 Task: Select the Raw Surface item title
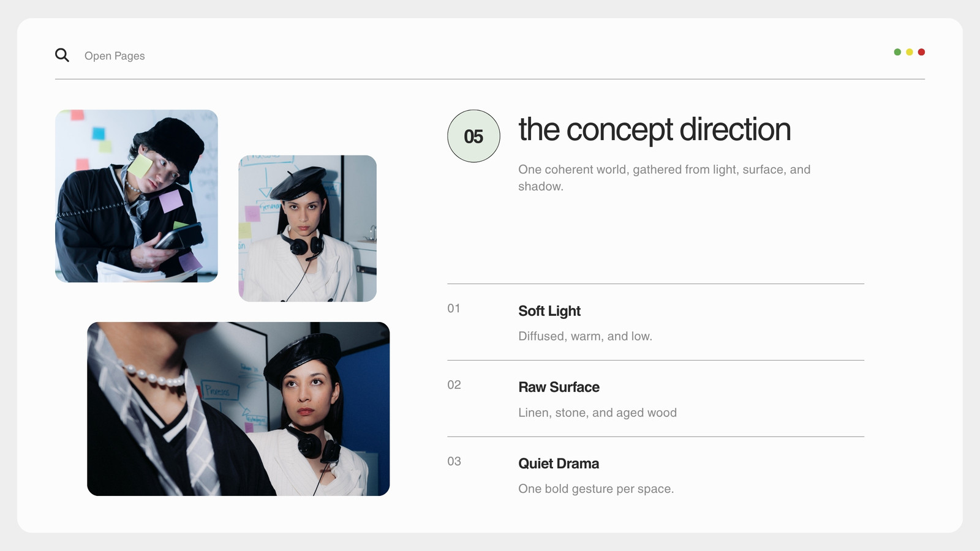559,387
